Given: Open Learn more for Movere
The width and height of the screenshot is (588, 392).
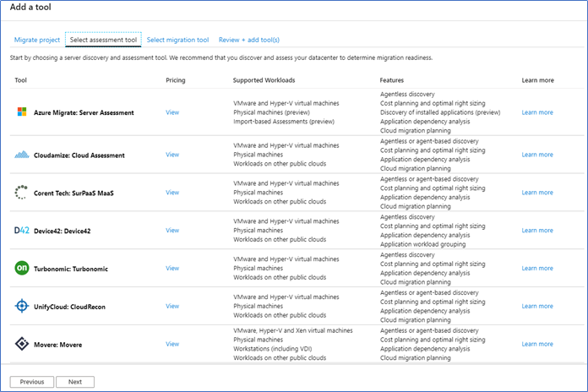Looking at the screenshot, I should tap(537, 344).
